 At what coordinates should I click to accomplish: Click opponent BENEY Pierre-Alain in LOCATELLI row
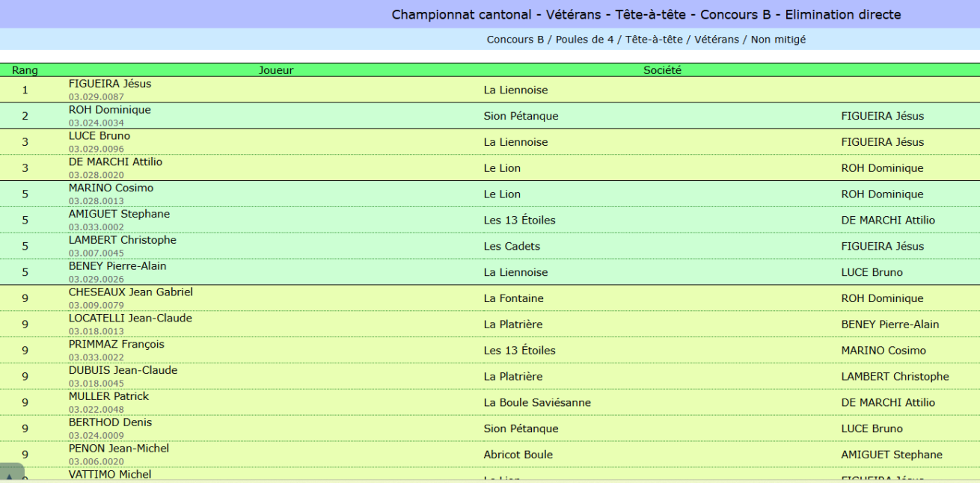click(x=889, y=324)
